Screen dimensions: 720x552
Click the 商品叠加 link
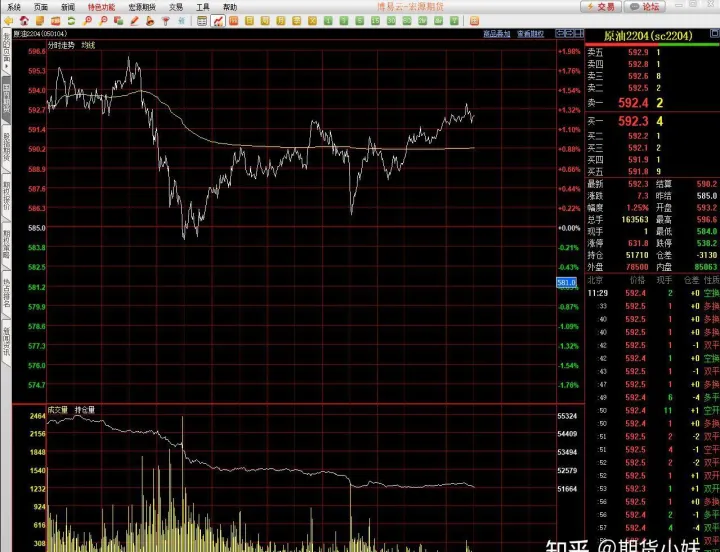(496, 33)
